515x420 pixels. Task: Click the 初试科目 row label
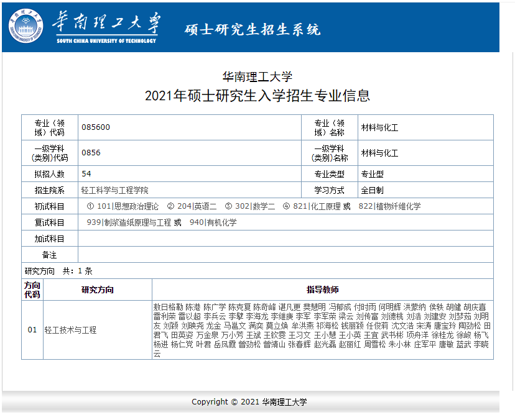coord(50,206)
